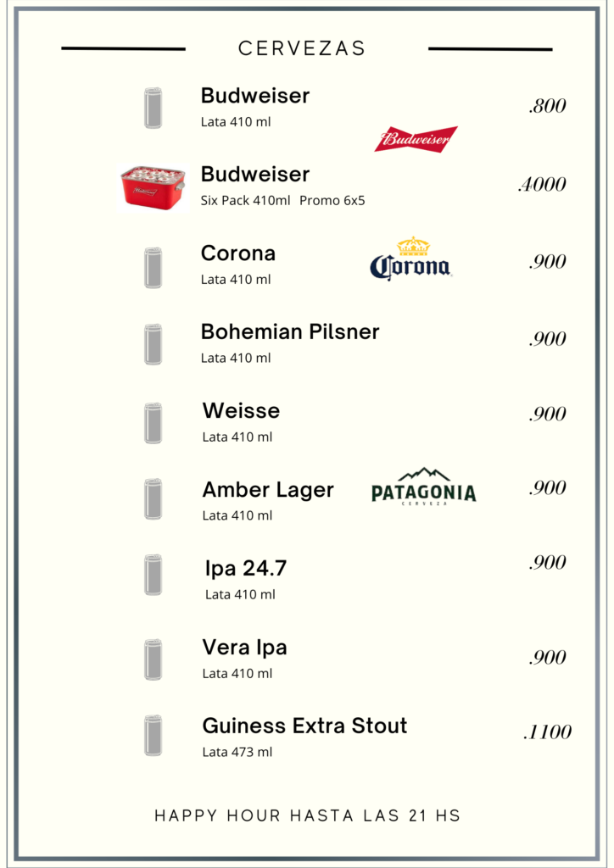The image size is (614, 868).
Task: Click the can icon beside Vera Ipa
Action: click(153, 659)
